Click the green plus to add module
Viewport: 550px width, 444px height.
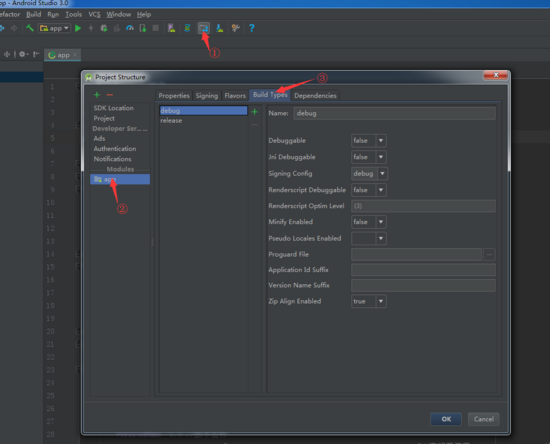pos(97,95)
